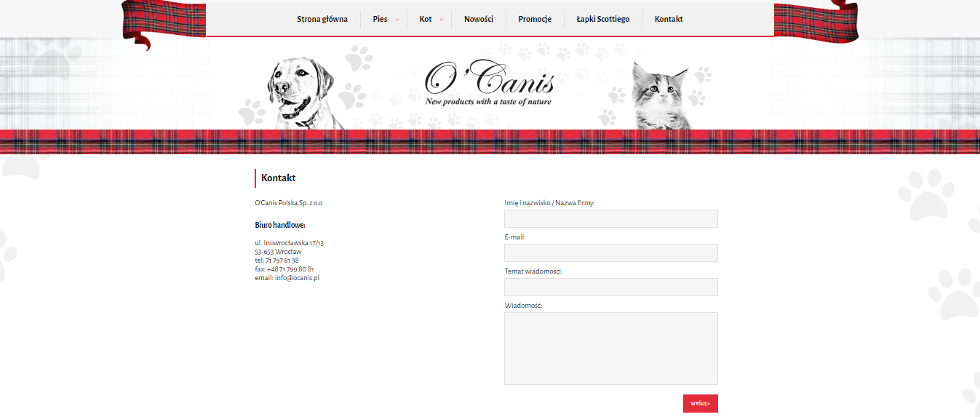Click the kitten illustration in the header
Screen dimensions: 980x417
pyautogui.click(x=660, y=96)
